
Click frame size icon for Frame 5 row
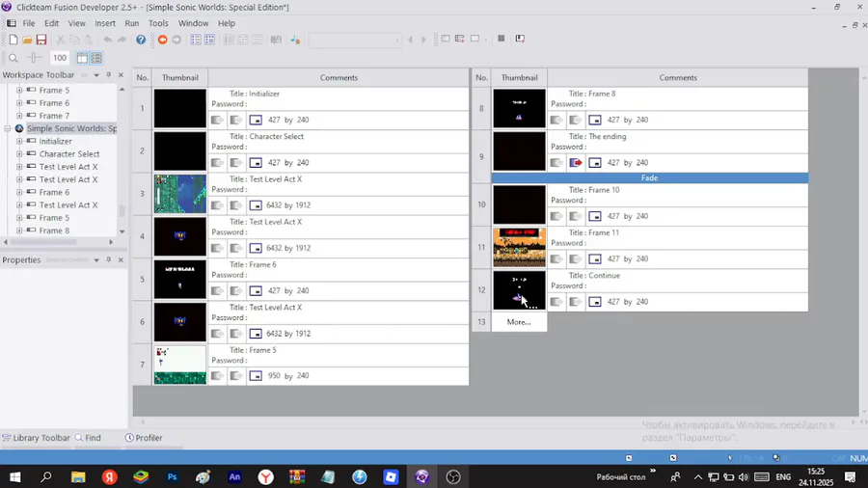[256, 376]
